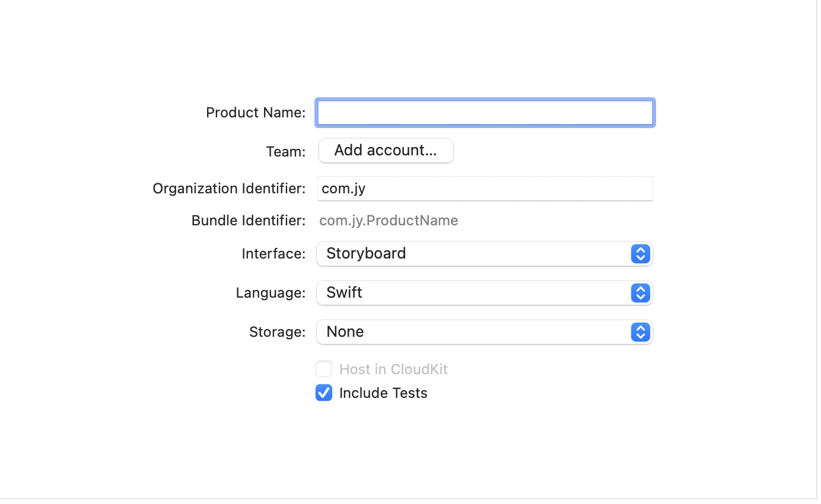Click the "Bundle Identifier:" label
The height and width of the screenshot is (504, 821).
pyautogui.click(x=249, y=221)
